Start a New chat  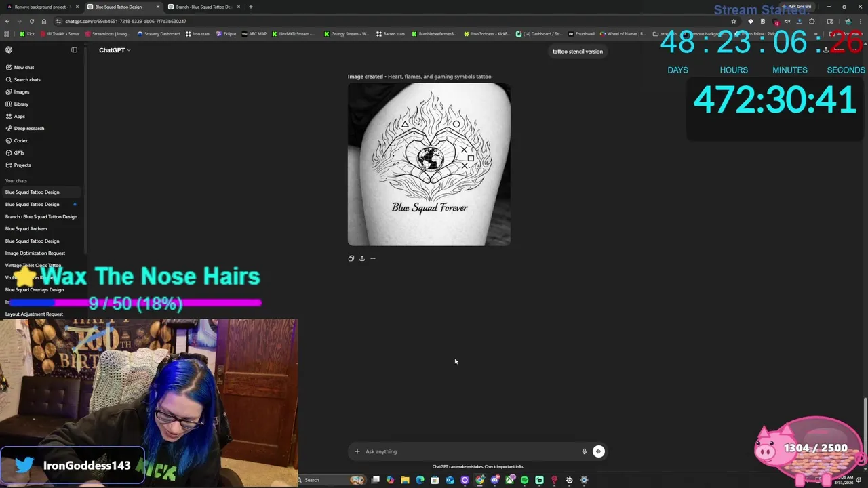click(x=41, y=67)
